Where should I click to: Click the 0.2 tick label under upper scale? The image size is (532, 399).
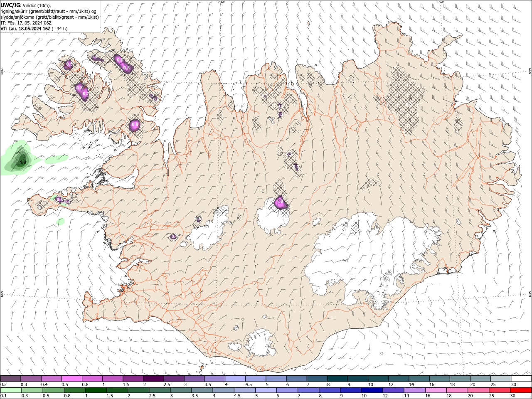(x=4, y=384)
